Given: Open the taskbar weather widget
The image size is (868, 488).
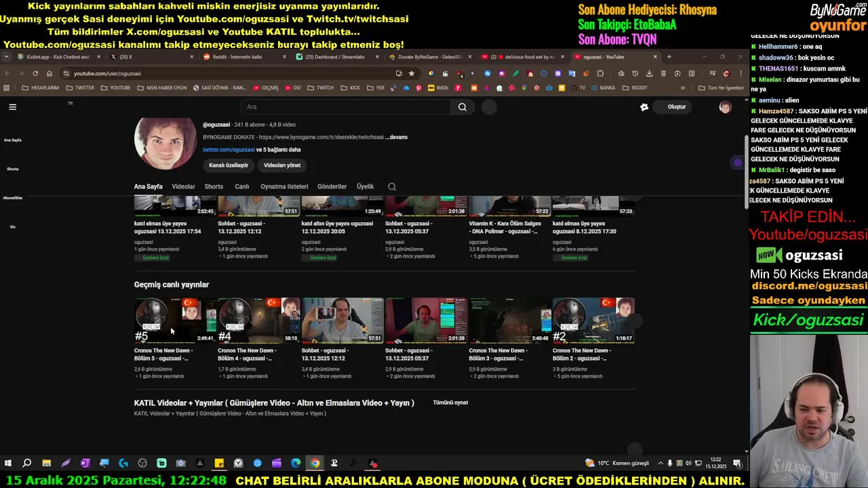Looking at the screenshot, I should pyautogui.click(x=617, y=464).
